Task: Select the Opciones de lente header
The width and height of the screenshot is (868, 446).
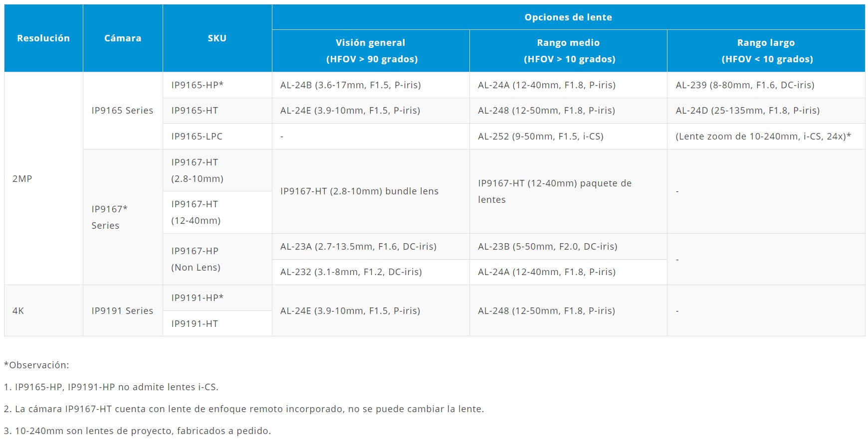Action: click(x=568, y=17)
